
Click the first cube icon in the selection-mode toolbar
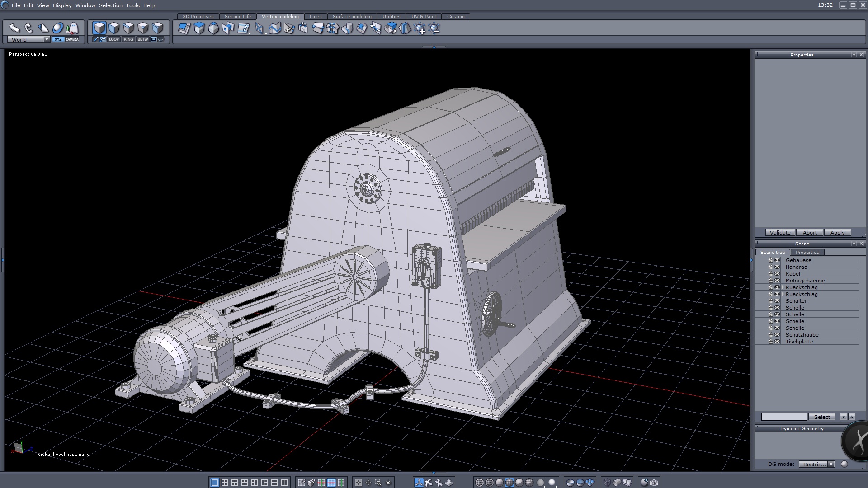tap(99, 28)
